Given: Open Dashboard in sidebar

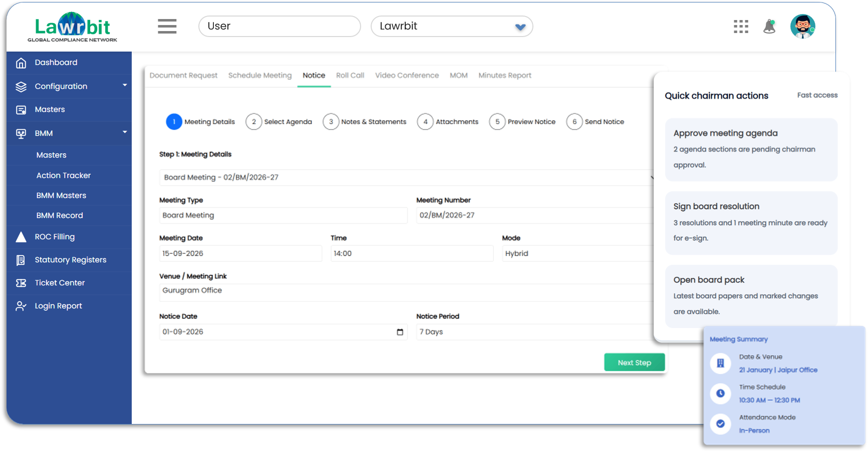Looking at the screenshot, I should tap(69, 63).
